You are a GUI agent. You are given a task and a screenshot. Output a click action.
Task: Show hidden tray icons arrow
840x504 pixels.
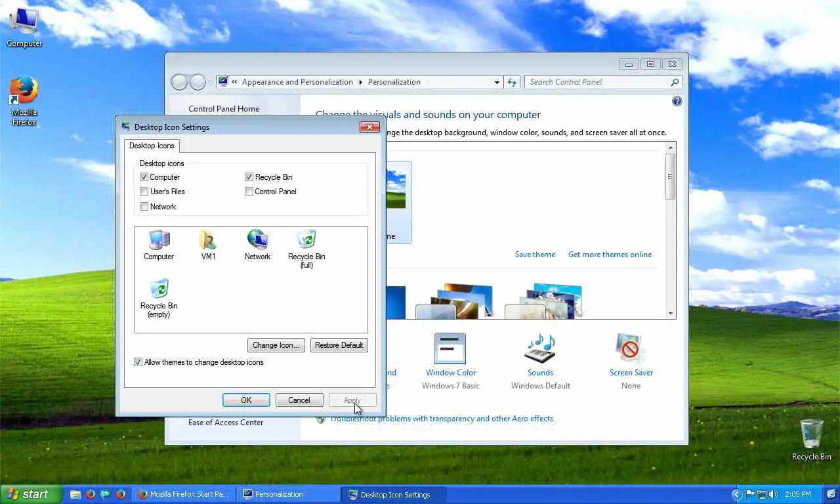coord(736,494)
